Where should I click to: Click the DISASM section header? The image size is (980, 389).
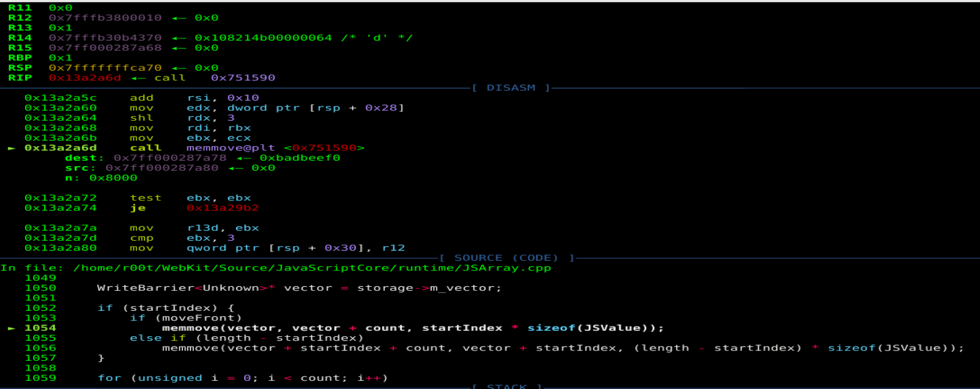point(511,88)
